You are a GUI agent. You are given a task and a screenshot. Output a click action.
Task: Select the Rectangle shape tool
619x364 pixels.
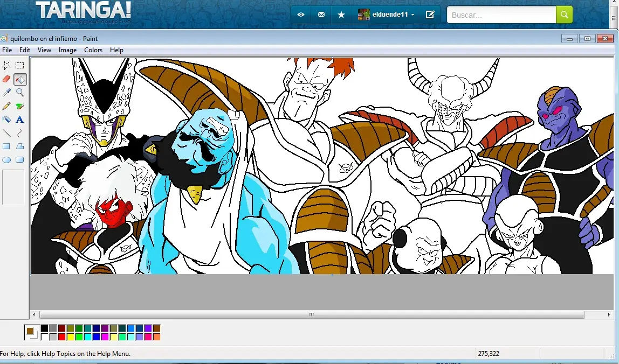tap(6, 146)
